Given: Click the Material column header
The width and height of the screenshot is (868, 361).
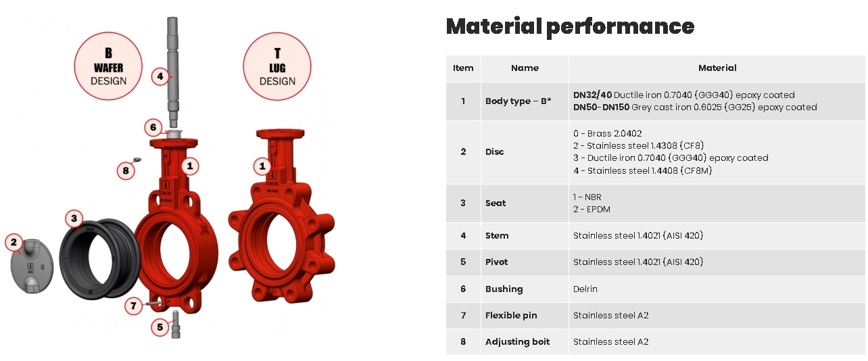Looking at the screenshot, I should coord(717,68).
